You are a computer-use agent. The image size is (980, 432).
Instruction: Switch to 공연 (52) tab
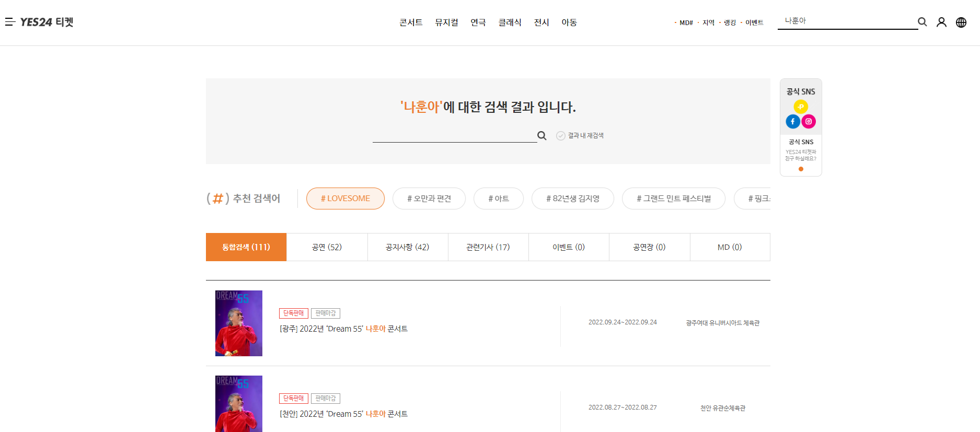coord(327,247)
